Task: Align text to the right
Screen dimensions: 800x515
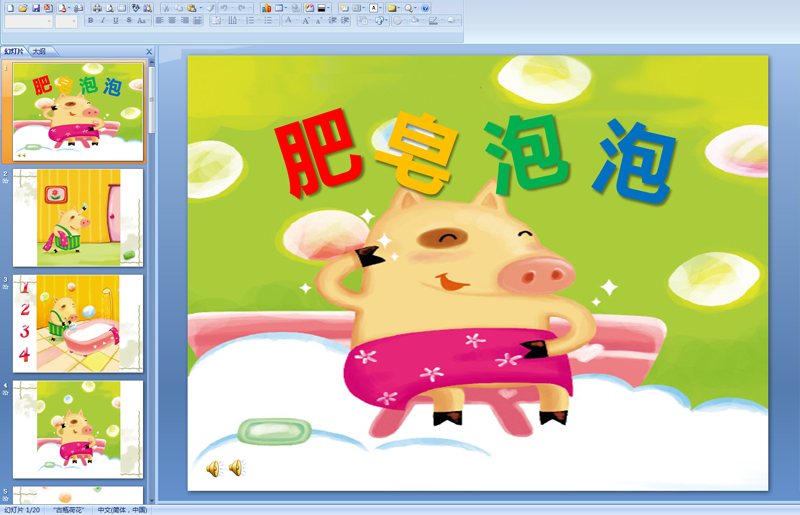Action: click(185, 20)
